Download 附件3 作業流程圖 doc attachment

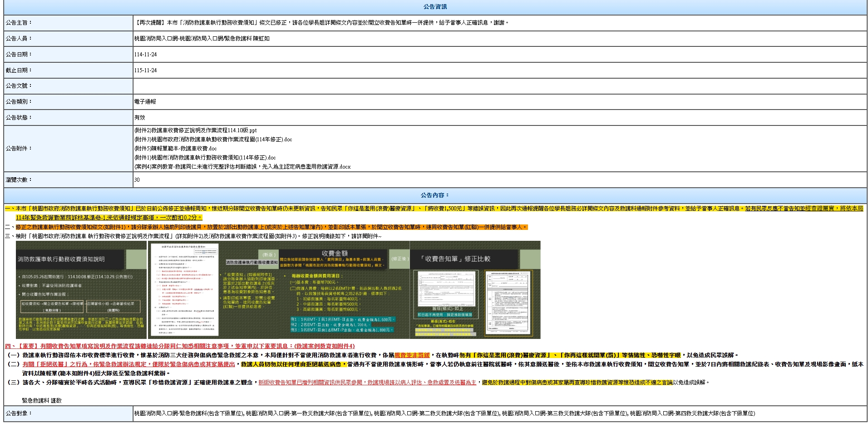coord(213,139)
